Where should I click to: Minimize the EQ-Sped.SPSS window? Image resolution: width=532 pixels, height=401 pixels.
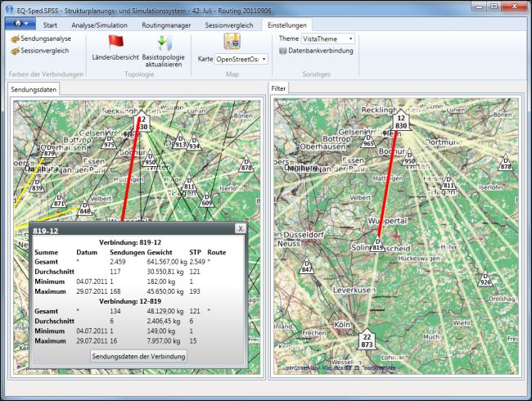click(x=479, y=6)
